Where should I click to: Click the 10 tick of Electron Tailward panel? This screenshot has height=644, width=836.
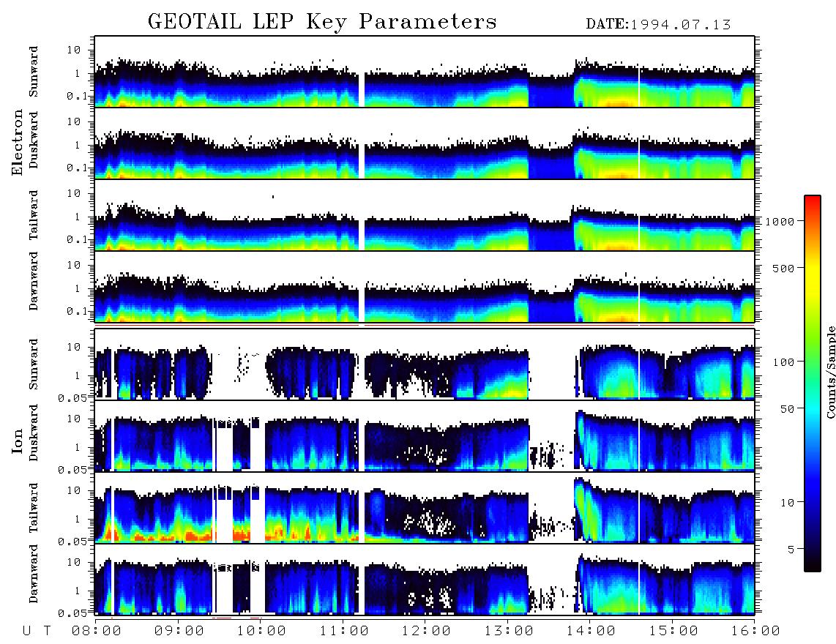pyautogui.click(x=73, y=193)
